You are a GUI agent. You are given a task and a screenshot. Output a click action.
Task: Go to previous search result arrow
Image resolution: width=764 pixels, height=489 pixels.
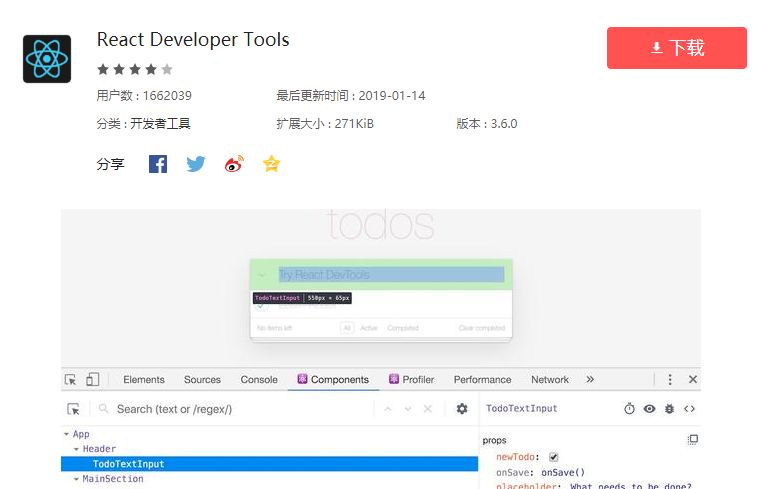click(388, 409)
